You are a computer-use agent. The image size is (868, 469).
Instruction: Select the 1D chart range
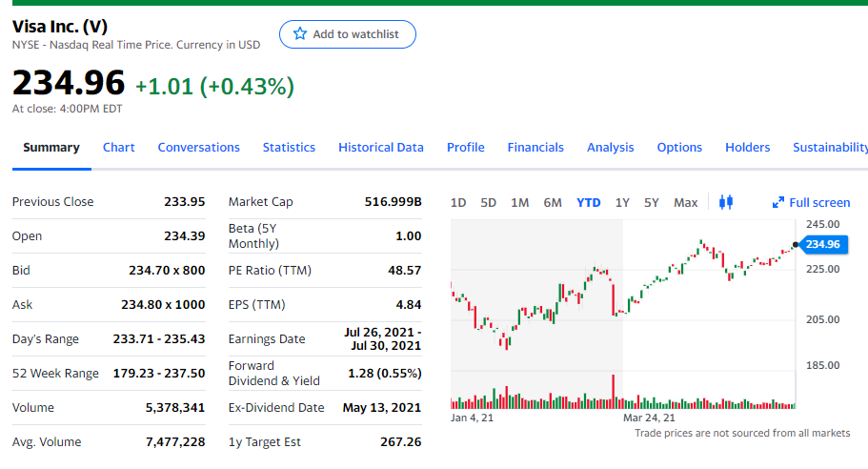(457, 202)
